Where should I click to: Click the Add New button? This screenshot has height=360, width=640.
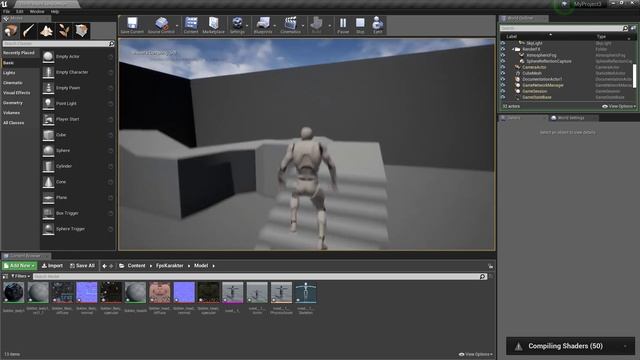[20, 266]
